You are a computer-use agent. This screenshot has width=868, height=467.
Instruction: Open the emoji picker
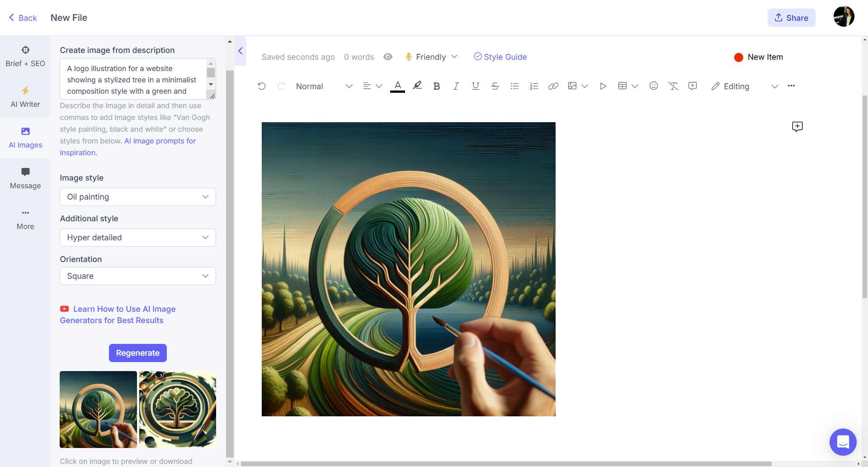[653, 86]
